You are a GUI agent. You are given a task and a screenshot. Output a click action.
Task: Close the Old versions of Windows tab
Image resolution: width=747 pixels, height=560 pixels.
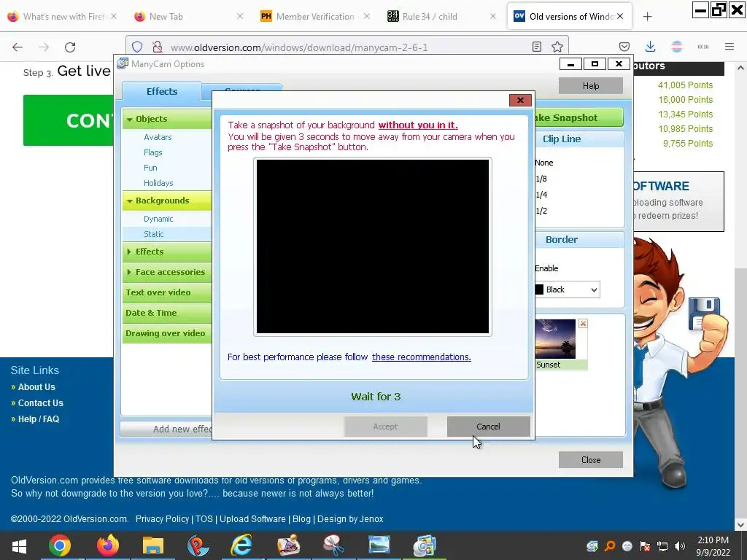620,16
